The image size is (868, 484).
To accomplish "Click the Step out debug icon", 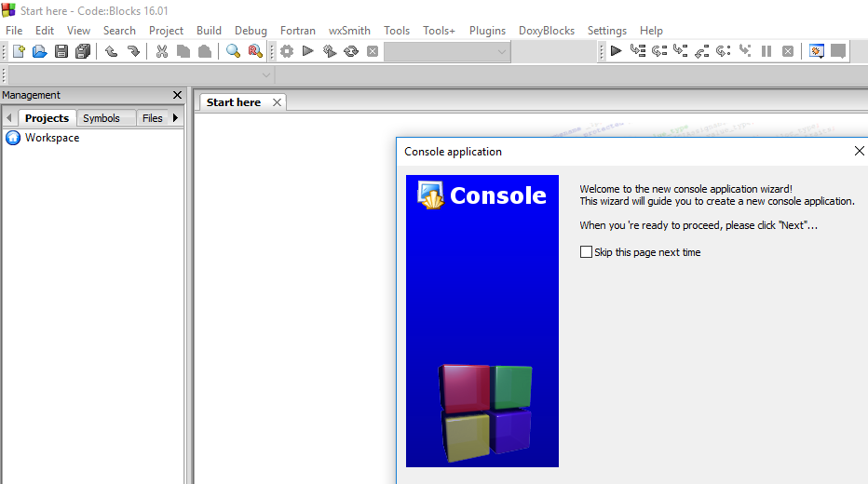I will tap(702, 51).
